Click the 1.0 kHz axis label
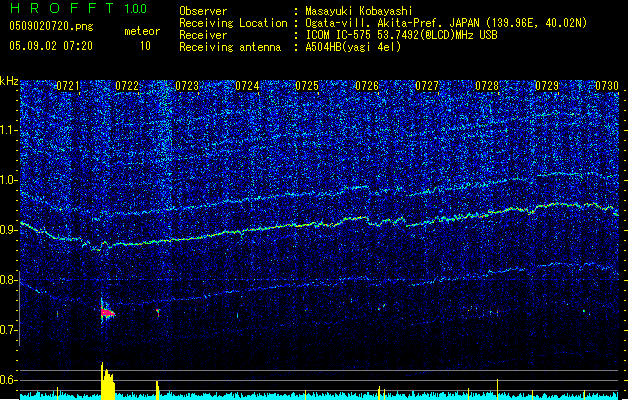629x400 pixels. click(9, 180)
